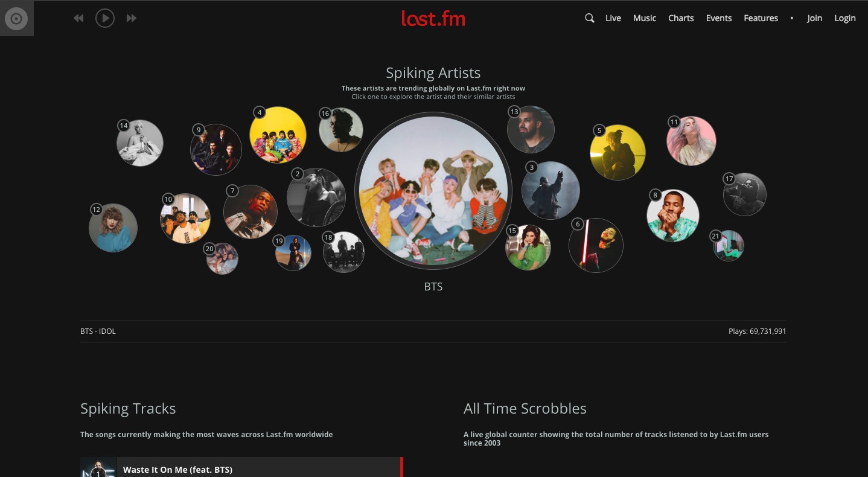Viewport: 868px width, 477px height.
Task: Open artist bubble number 8
Action: tap(673, 216)
